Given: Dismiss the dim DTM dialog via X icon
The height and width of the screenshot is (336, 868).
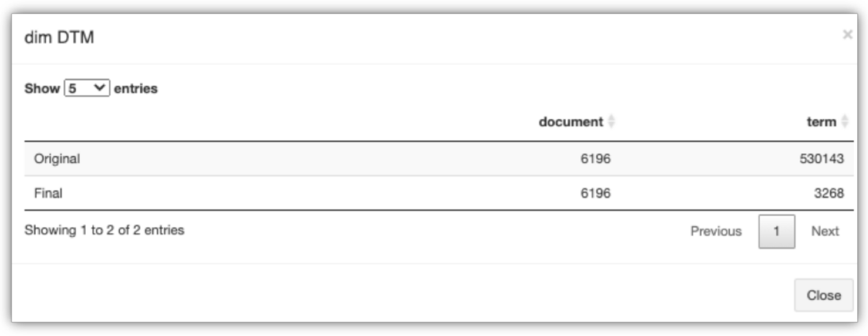Looking at the screenshot, I should (847, 35).
